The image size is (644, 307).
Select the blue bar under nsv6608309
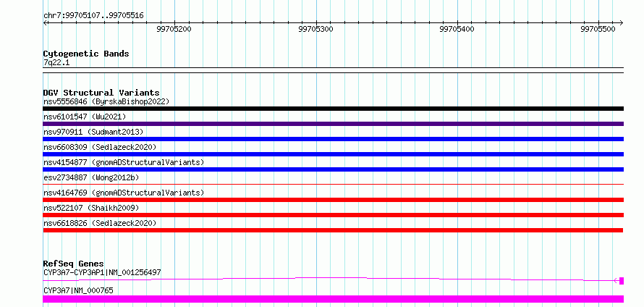click(333, 154)
